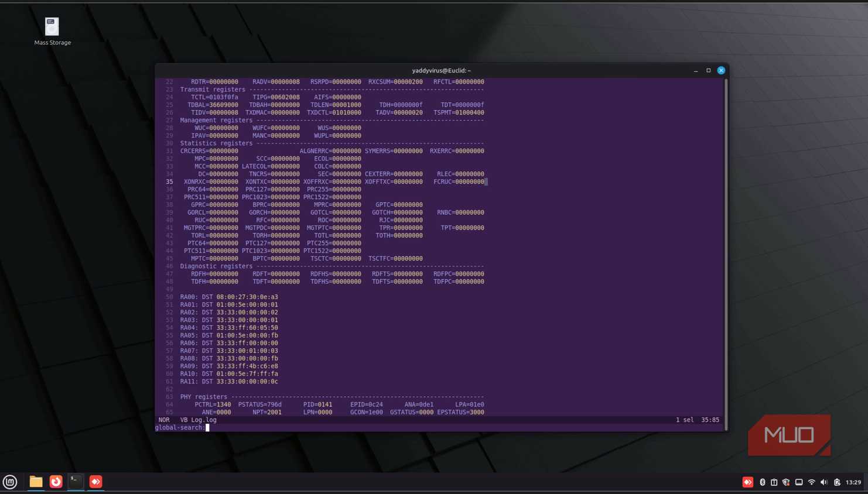Screen dimensions: 868x494
Task: Open the package update tray icon
Action: 774,482
